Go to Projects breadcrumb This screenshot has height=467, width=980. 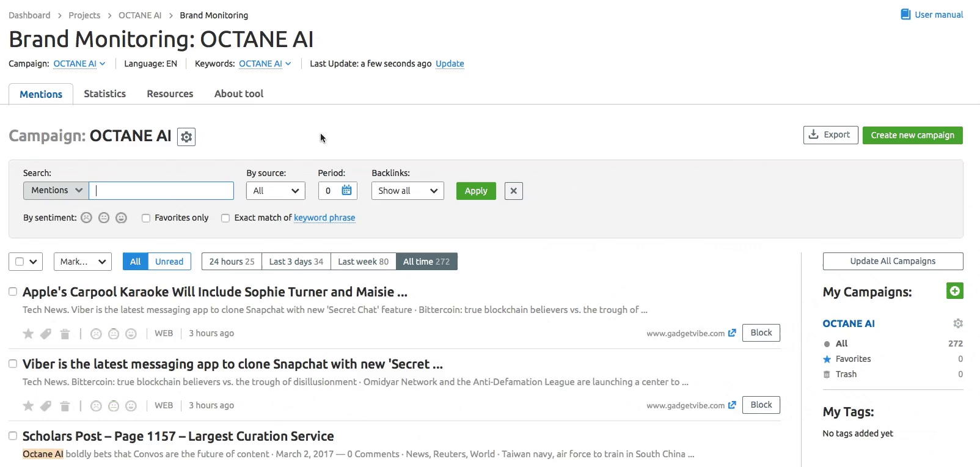(84, 15)
